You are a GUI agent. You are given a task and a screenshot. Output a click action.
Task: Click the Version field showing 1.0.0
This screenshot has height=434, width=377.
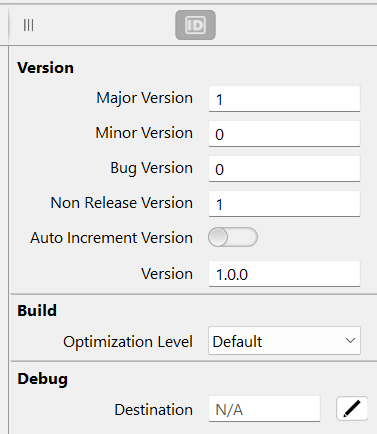(284, 274)
